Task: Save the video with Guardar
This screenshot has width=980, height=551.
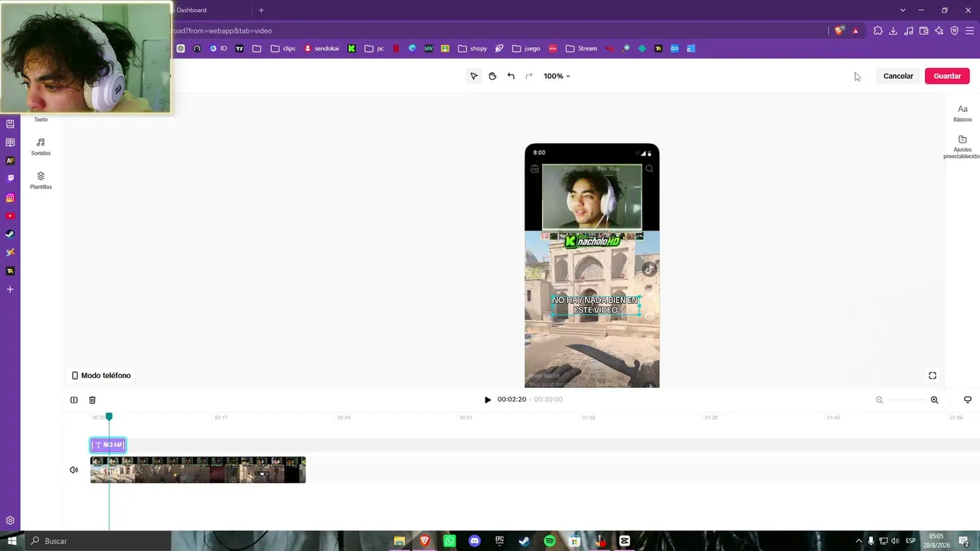Action: (947, 76)
